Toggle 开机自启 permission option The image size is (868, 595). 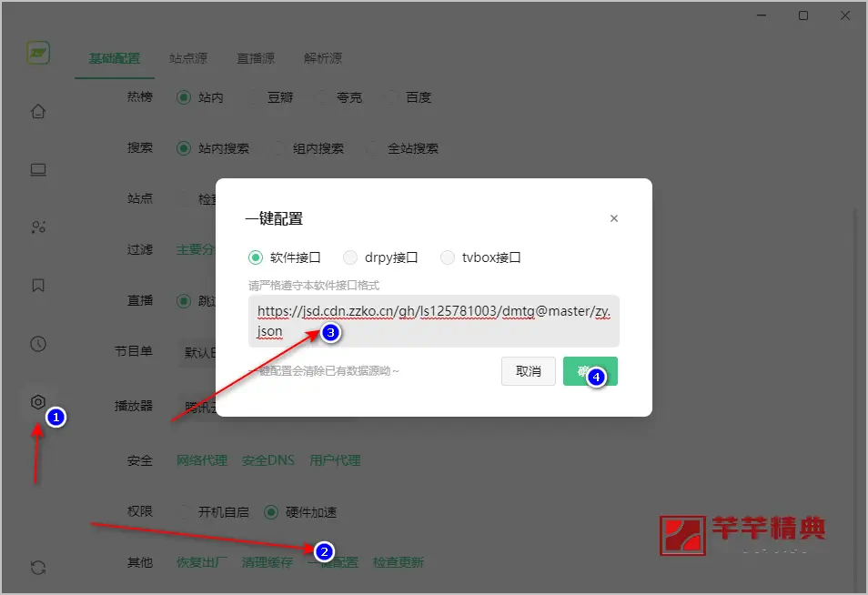(213, 512)
